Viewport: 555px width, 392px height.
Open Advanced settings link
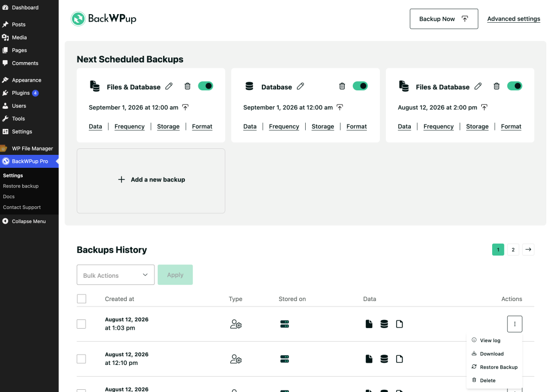point(514,19)
